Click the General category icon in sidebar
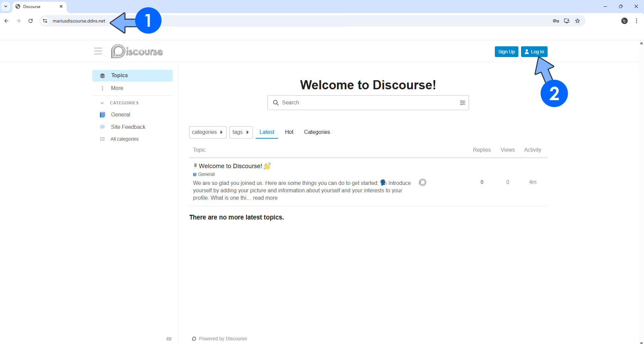Image resolution: width=644 pixels, height=344 pixels. click(102, 115)
